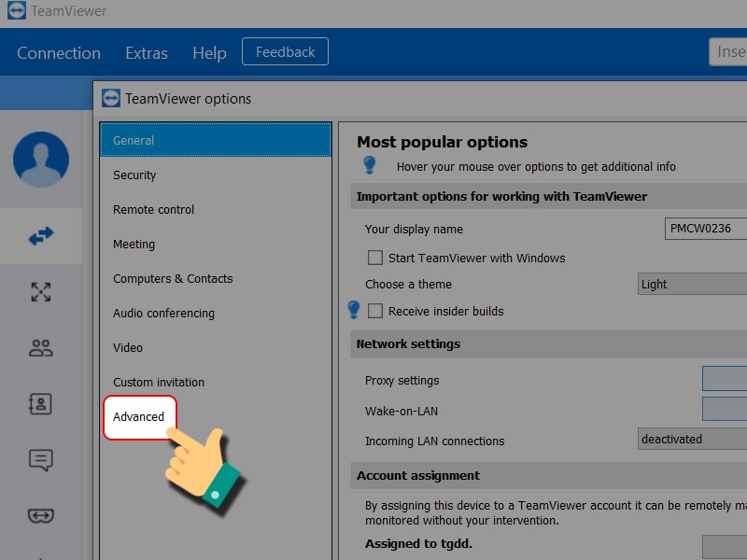
Task: Enable Start TeamViewer with Windows checkbox
Action: click(x=375, y=258)
